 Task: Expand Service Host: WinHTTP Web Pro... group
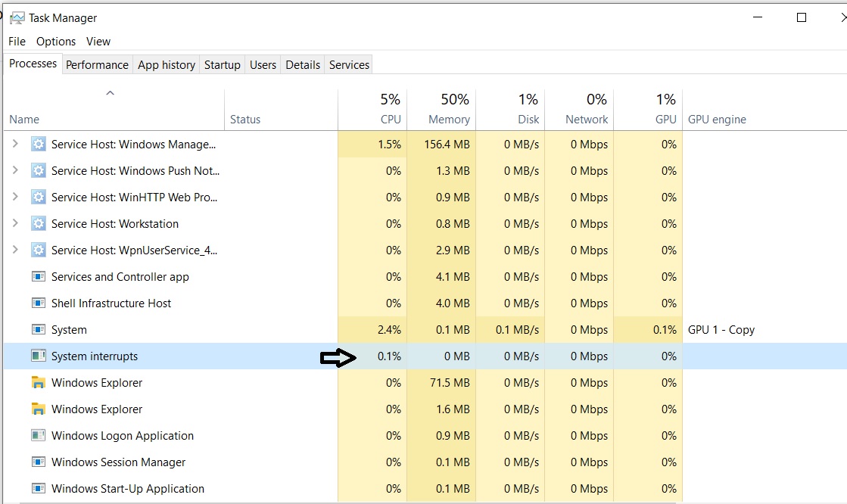15,198
